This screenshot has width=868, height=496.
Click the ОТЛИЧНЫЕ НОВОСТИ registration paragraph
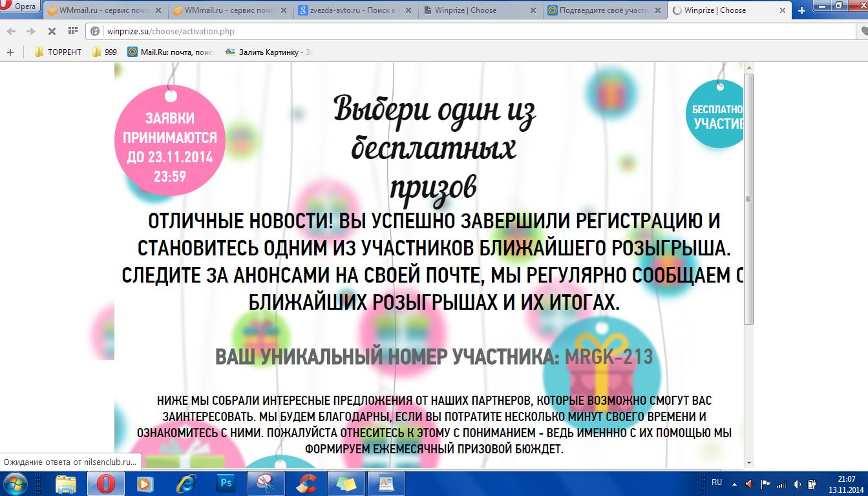433,261
